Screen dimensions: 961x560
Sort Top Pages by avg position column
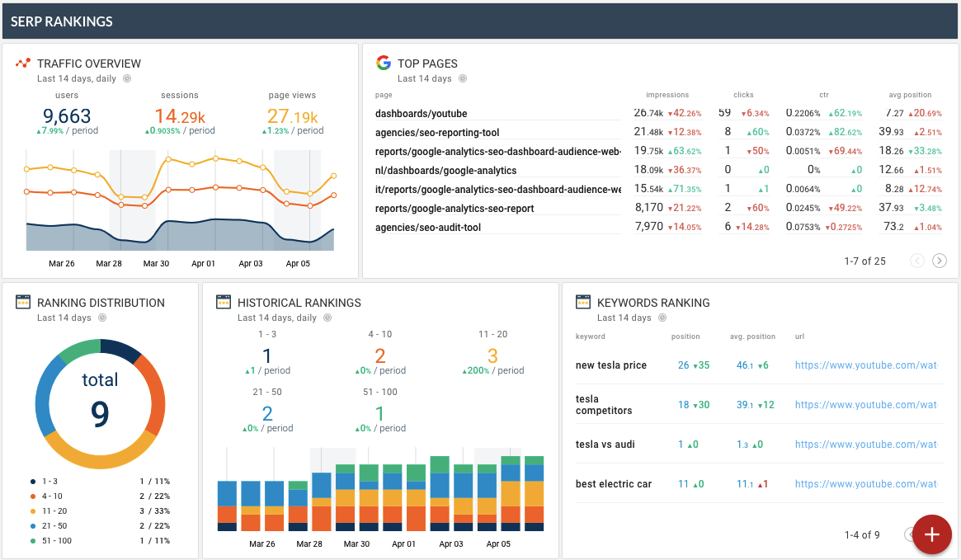click(x=910, y=95)
